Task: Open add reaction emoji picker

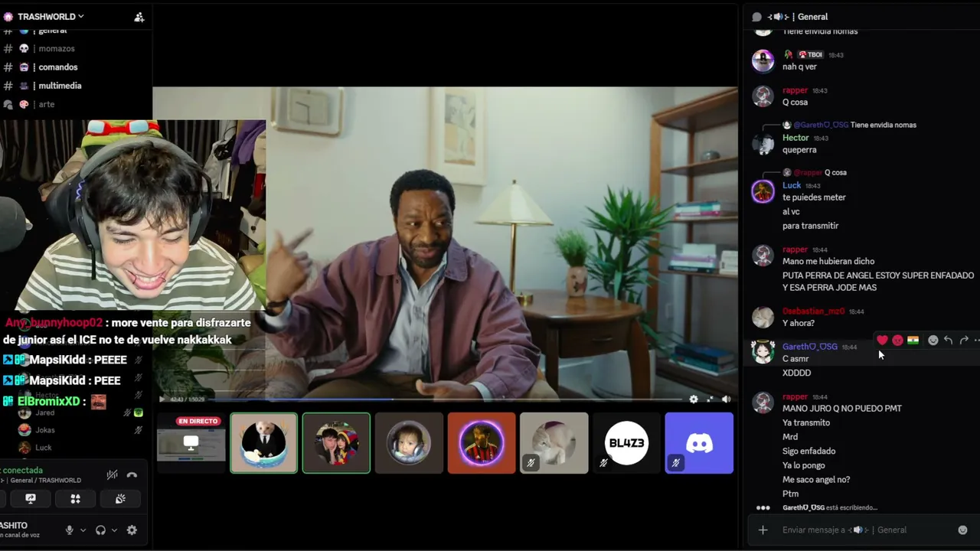Action: coord(933,341)
